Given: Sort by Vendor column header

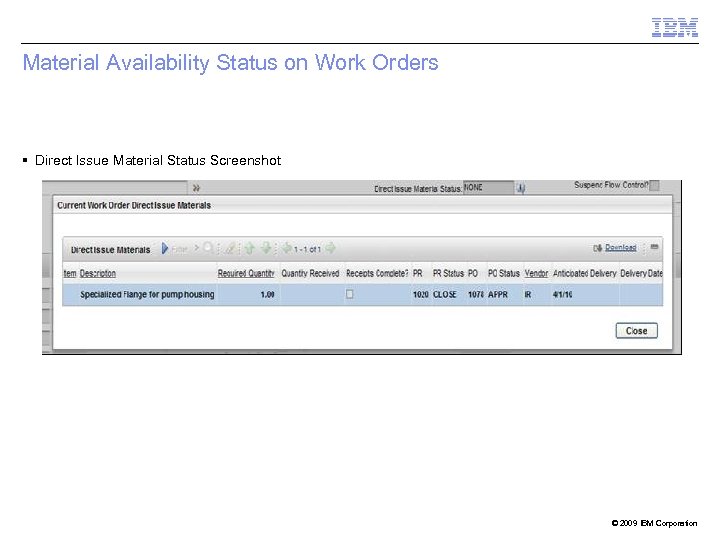Looking at the screenshot, I should tap(536, 273).
